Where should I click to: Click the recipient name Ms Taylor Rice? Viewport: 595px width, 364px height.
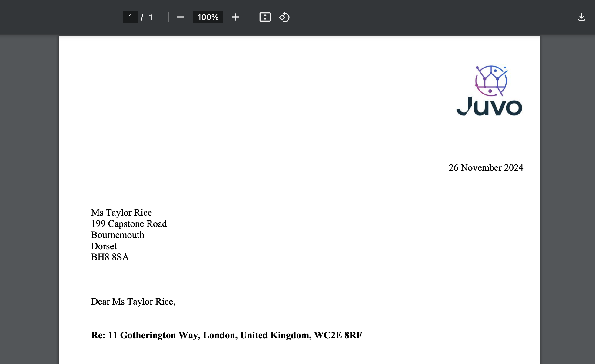pos(121,212)
